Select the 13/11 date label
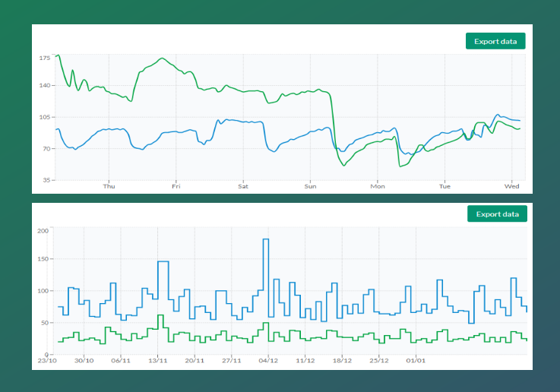This screenshot has width=560, height=392. (x=158, y=361)
